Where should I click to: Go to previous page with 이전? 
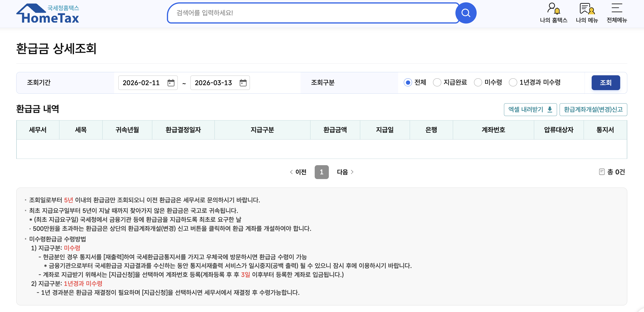(298, 172)
